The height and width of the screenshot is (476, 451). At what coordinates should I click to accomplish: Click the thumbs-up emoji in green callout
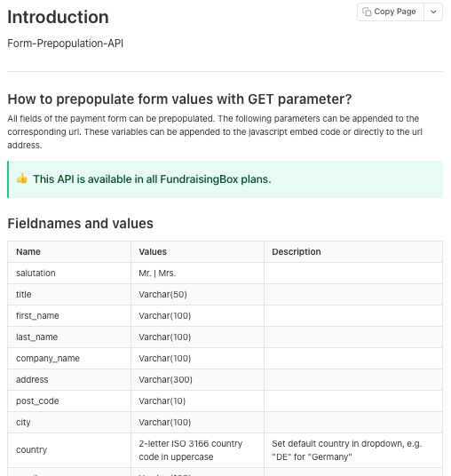pyautogui.click(x=22, y=178)
